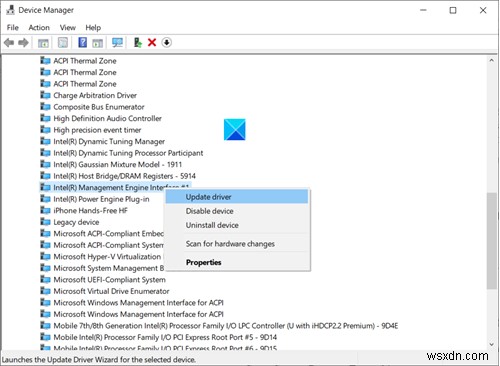Image resolution: width=500 pixels, height=366 pixels.
Task: Click the Composite Bus Enumerator device icon
Action: pos(45,107)
